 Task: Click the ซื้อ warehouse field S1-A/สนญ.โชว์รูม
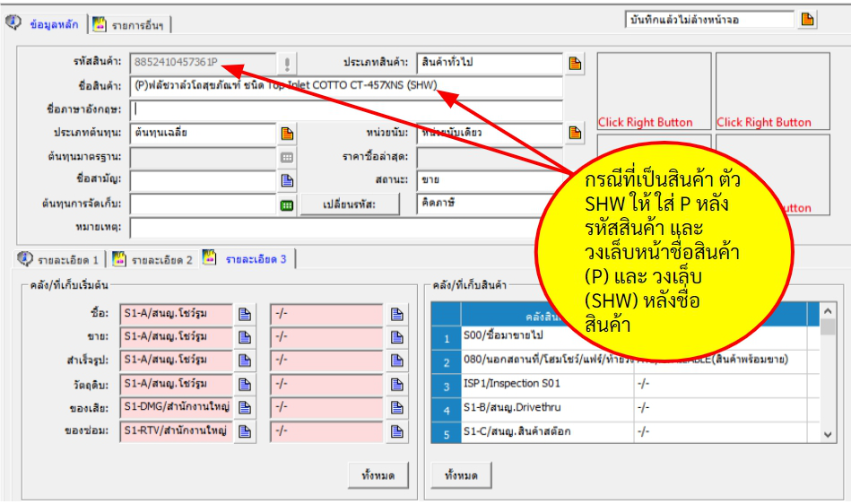[177, 314]
